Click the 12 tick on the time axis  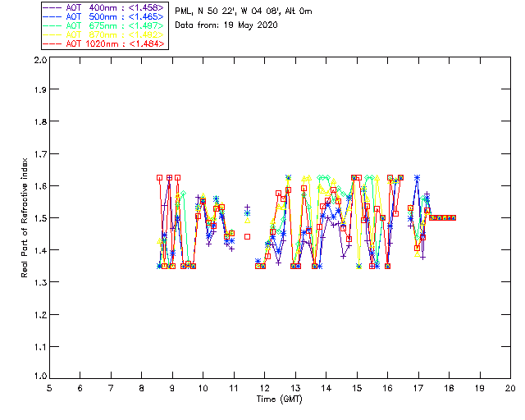tap(264, 387)
